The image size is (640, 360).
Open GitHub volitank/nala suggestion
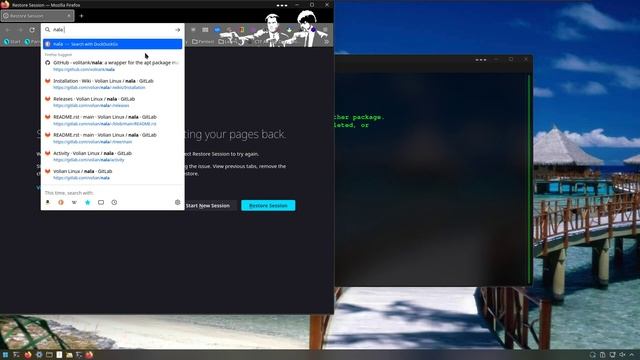tap(113, 66)
